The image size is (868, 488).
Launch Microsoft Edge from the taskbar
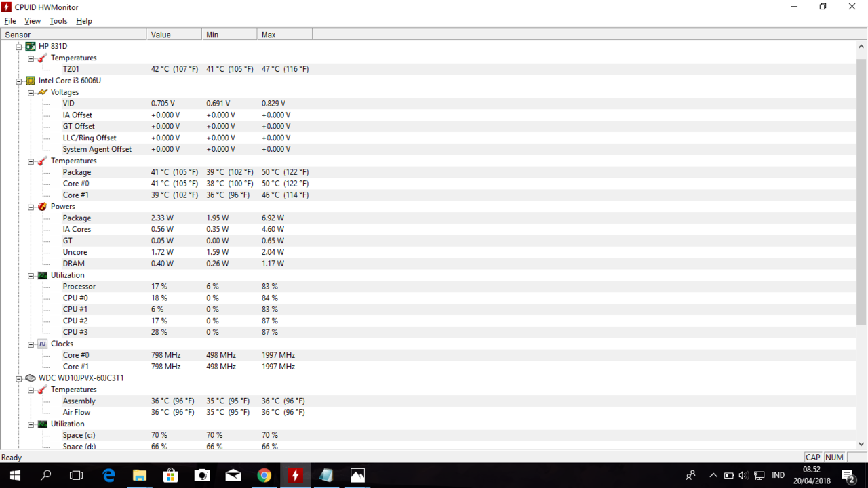[x=108, y=476]
